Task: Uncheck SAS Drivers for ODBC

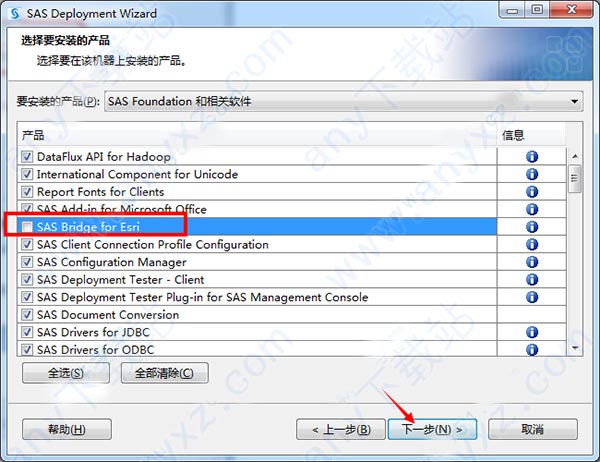Action: tap(27, 349)
